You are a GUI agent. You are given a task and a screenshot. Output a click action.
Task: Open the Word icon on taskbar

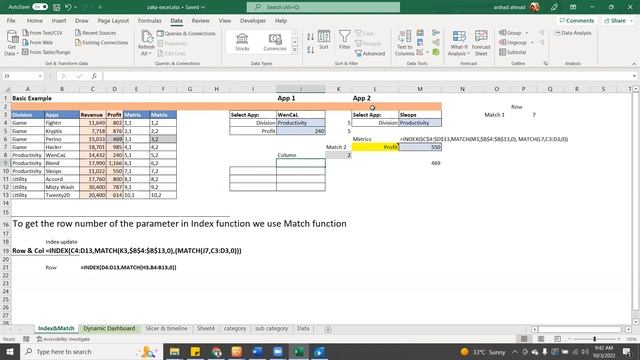pos(257,351)
